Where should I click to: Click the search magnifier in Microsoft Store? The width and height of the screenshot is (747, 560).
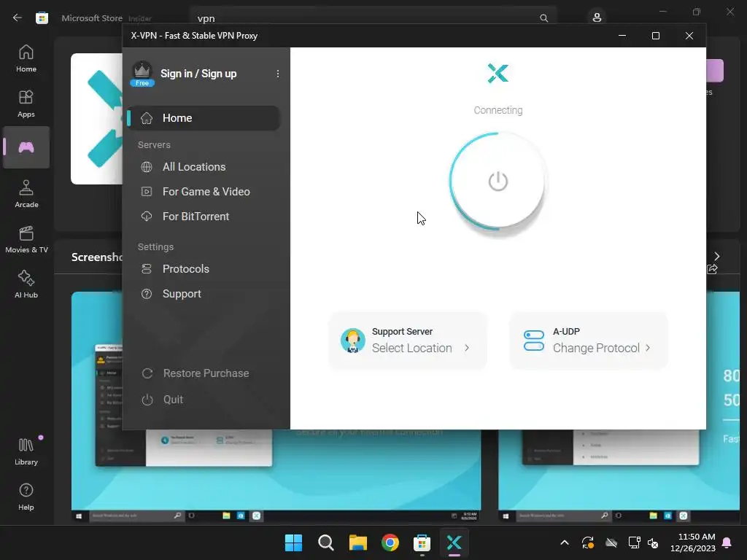click(x=543, y=18)
